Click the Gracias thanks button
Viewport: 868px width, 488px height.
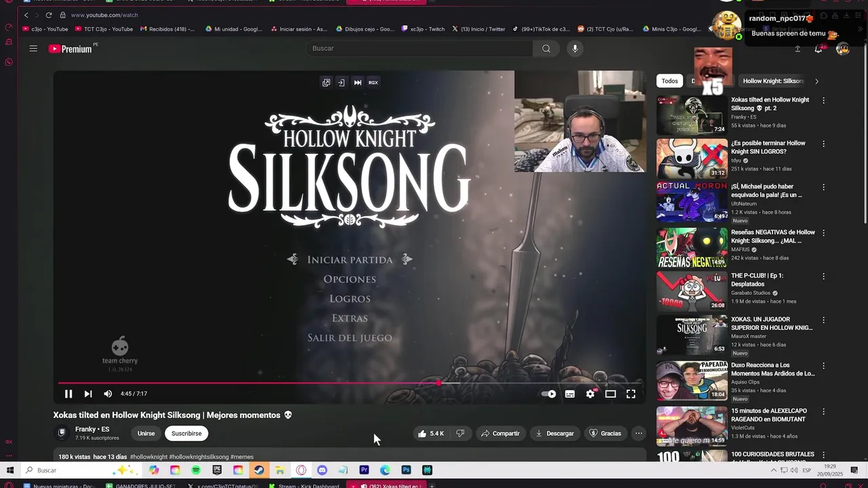click(x=605, y=434)
